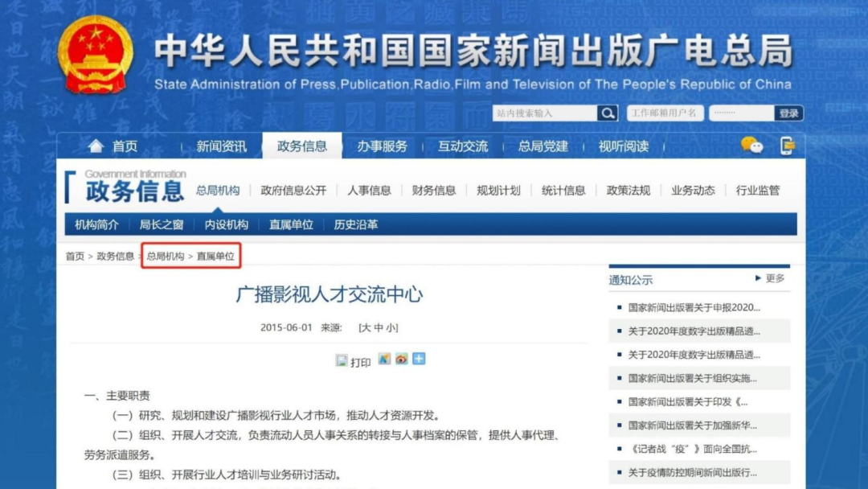Screen dimensions: 868x489
Task: Click the 登录 login button
Action: pos(790,113)
